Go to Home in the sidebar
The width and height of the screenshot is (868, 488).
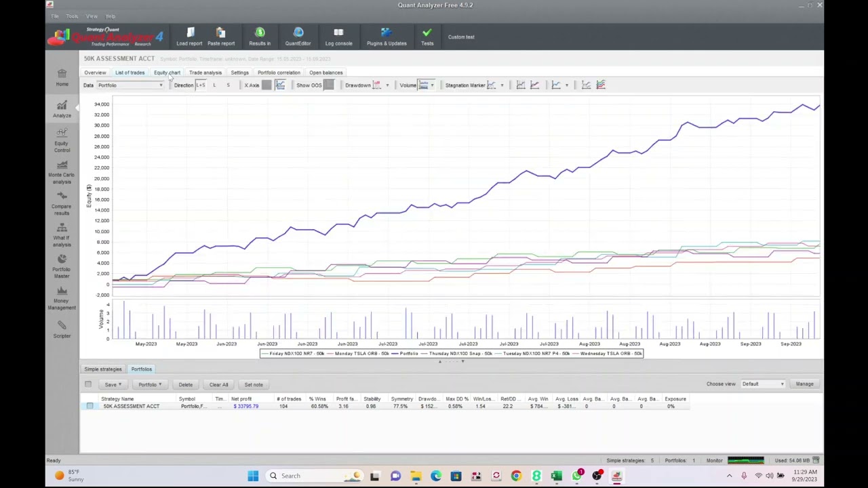coord(62,77)
